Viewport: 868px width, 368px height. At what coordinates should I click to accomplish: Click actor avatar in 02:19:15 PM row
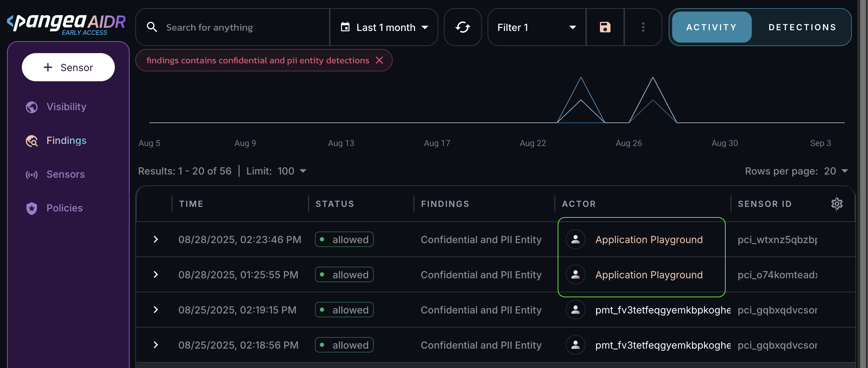(576, 310)
